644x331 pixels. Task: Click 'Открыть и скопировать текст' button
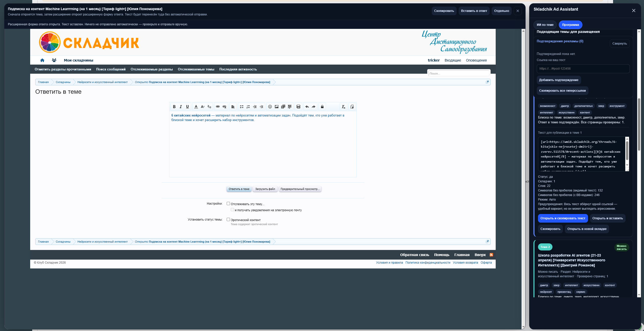(x=563, y=218)
